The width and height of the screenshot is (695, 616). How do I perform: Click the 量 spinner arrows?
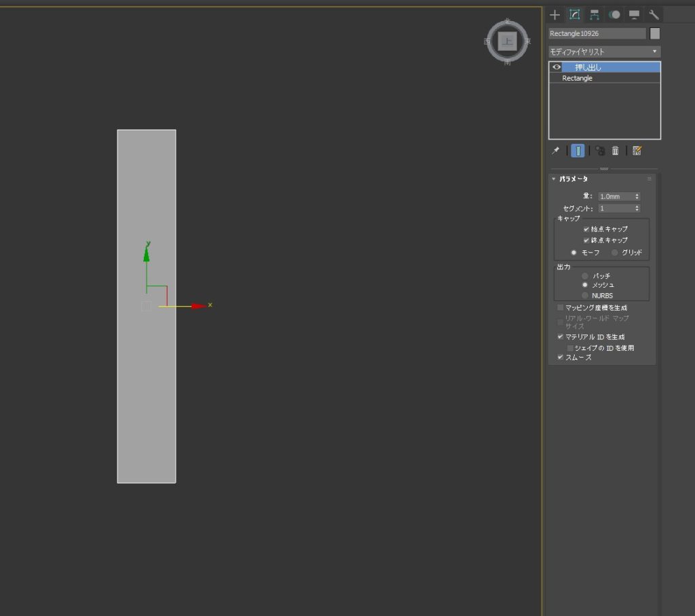point(637,196)
